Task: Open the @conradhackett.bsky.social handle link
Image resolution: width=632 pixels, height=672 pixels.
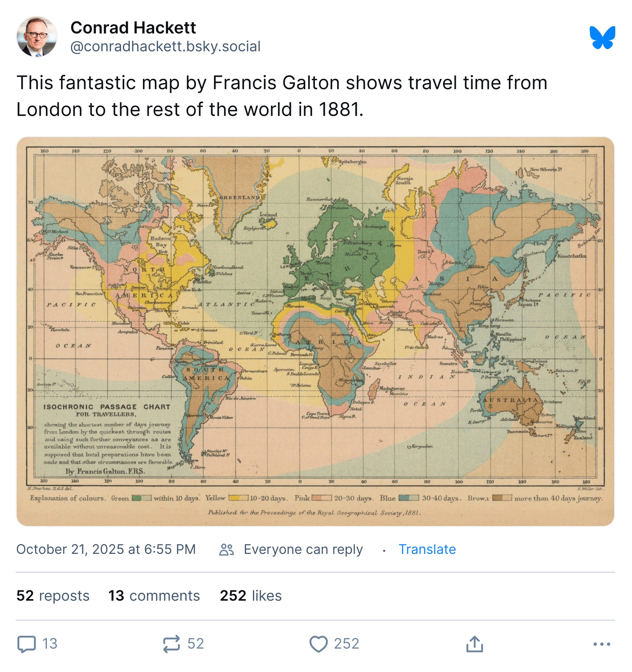Action: point(165,46)
